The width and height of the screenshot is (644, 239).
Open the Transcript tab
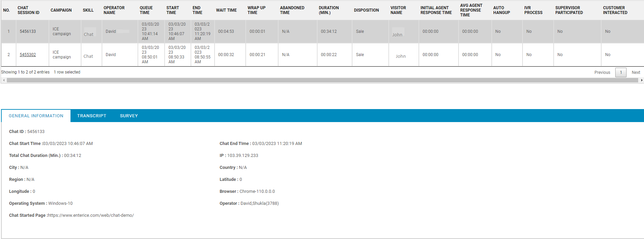tap(91, 116)
